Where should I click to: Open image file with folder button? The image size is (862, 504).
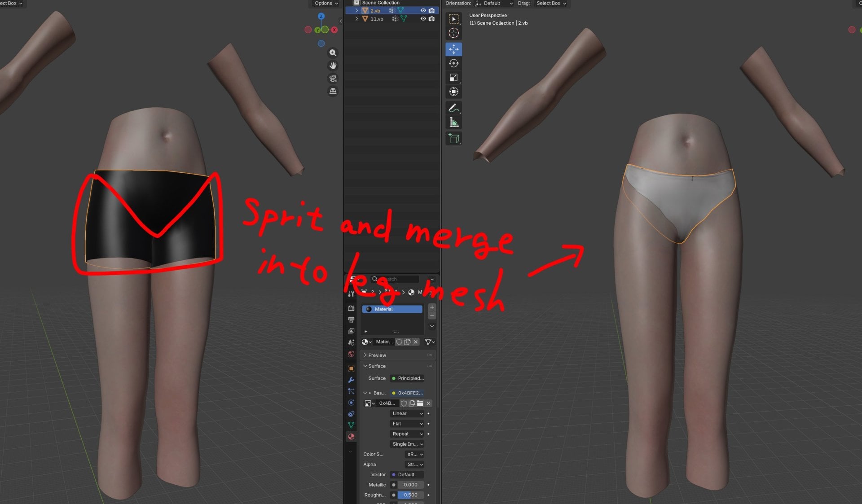click(x=420, y=403)
